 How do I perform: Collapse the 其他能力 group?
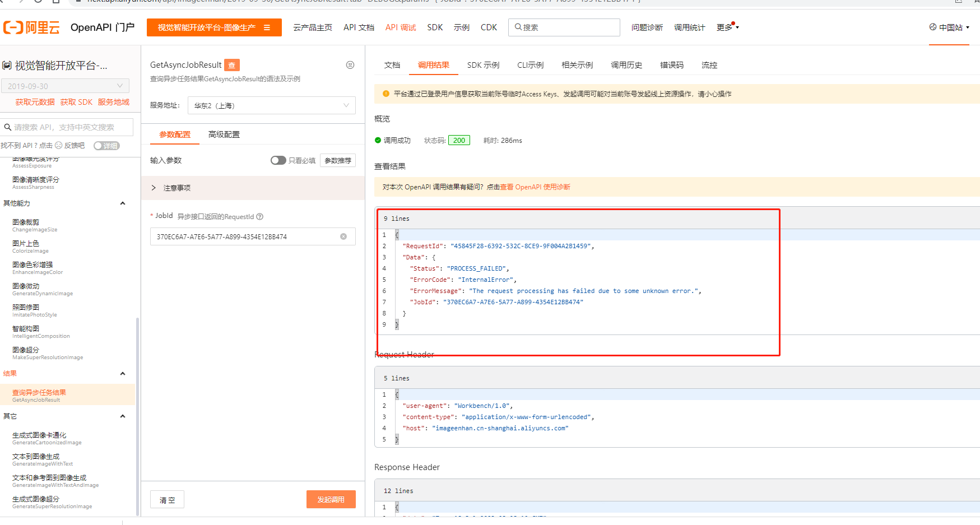click(x=123, y=203)
